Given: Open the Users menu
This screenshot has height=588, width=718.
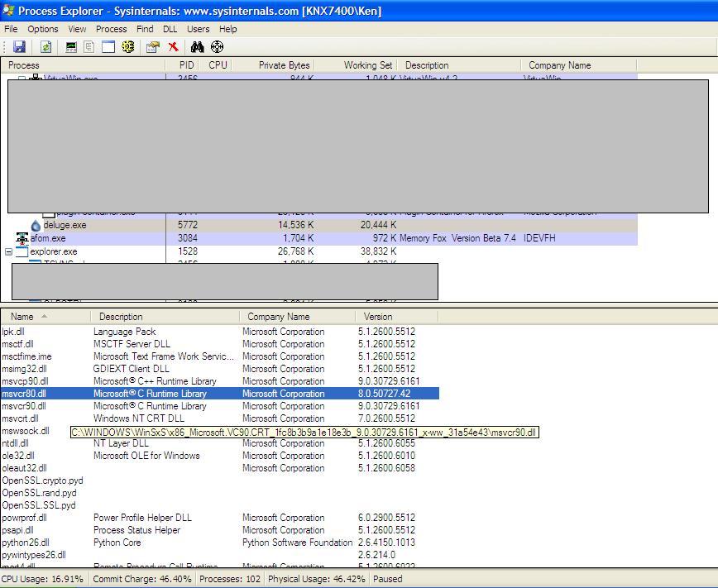Looking at the screenshot, I should [x=198, y=29].
